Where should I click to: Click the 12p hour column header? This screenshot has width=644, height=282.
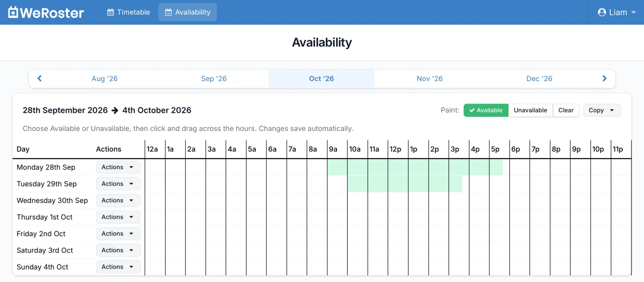pyautogui.click(x=398, y=149)
